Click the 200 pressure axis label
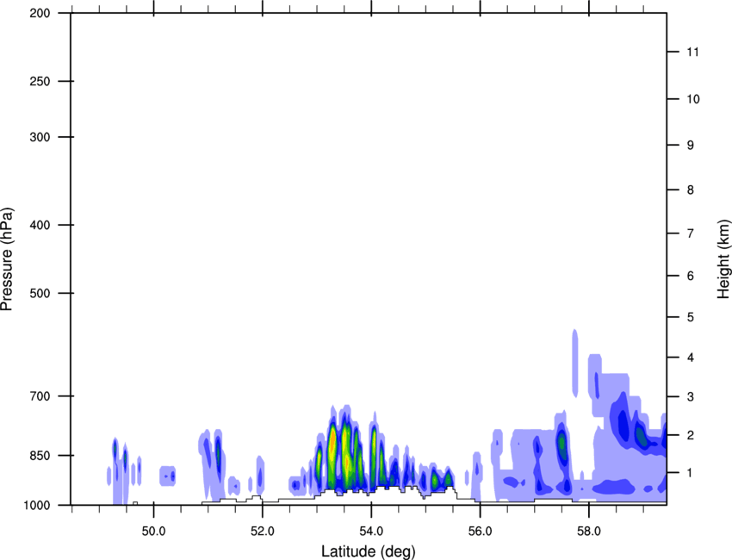Image resolution: width=732 pixels, height=560 pixels. (40, 13)
